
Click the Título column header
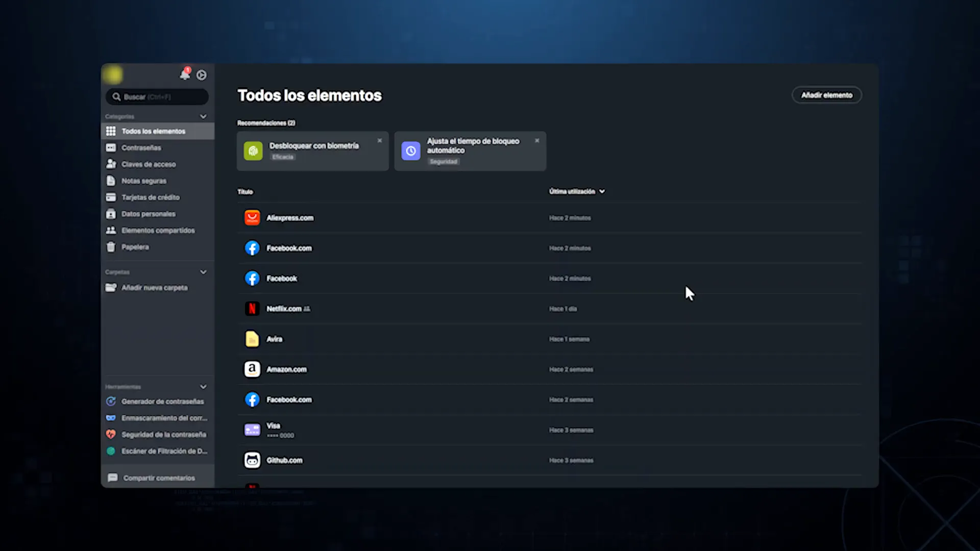click(245, 192)
